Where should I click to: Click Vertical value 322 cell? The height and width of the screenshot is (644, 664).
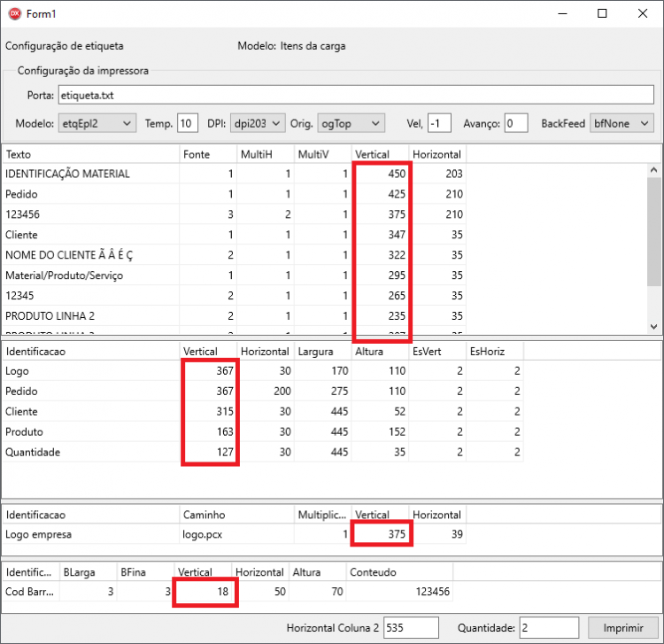[x=380, y=255]
